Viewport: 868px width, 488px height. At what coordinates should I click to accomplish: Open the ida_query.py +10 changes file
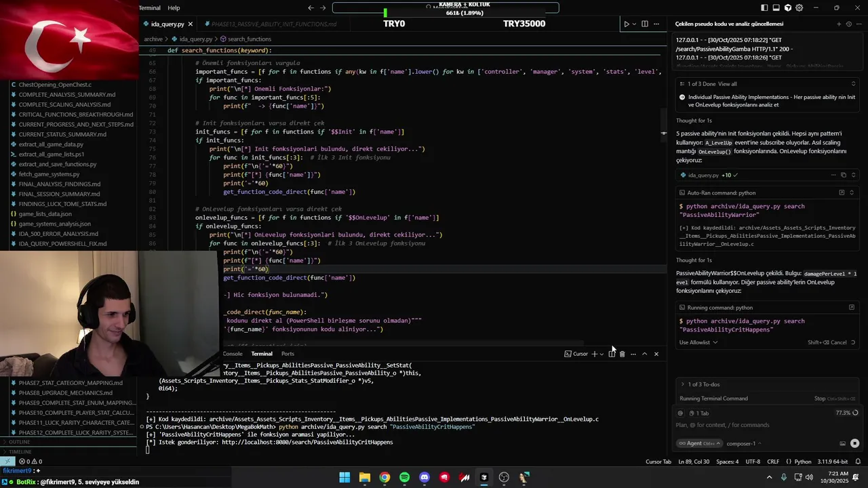pyautogui.click(x=710, y=175)
